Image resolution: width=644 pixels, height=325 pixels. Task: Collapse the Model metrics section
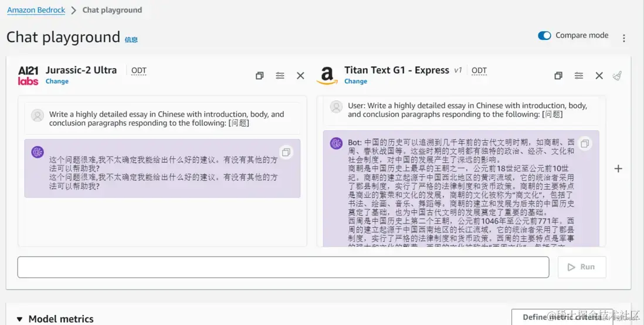(20, 319)
